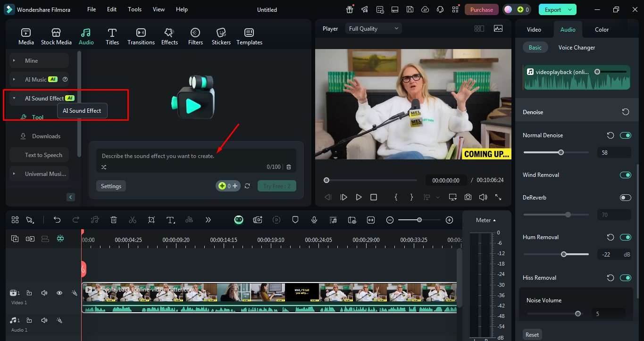644x341 pixels.
Task: Open the Stickers tab
Action: coord(221,36)
